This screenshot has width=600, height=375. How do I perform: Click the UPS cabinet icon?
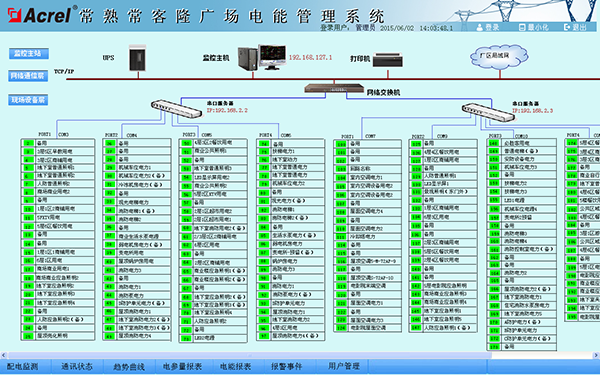[137, 58]
